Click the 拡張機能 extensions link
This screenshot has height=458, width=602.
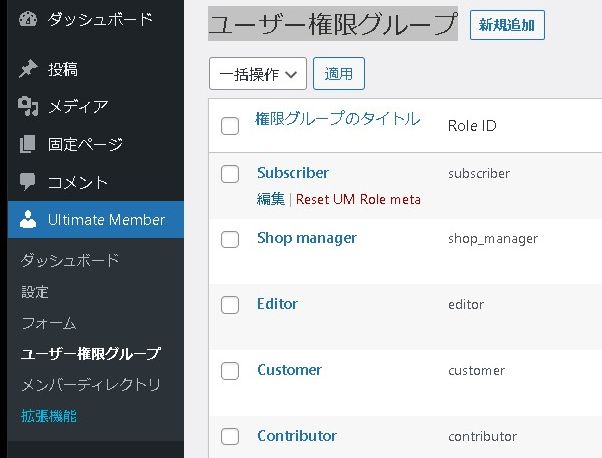[x=49, y=415]
